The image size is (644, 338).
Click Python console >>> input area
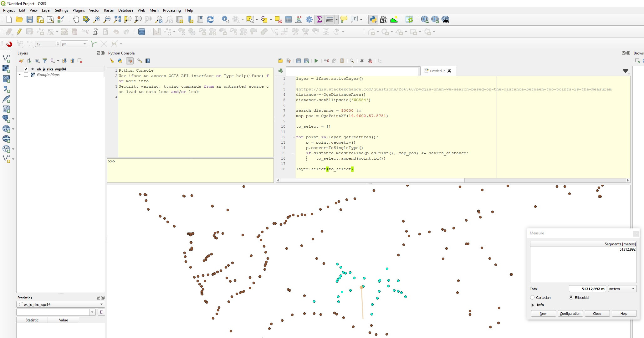coord(190,170)
